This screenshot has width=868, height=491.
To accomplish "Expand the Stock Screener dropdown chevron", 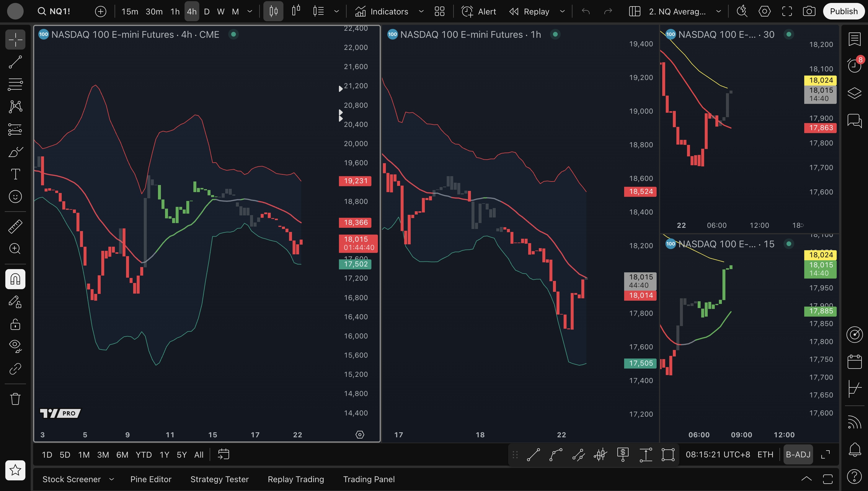I will (112, 479).
